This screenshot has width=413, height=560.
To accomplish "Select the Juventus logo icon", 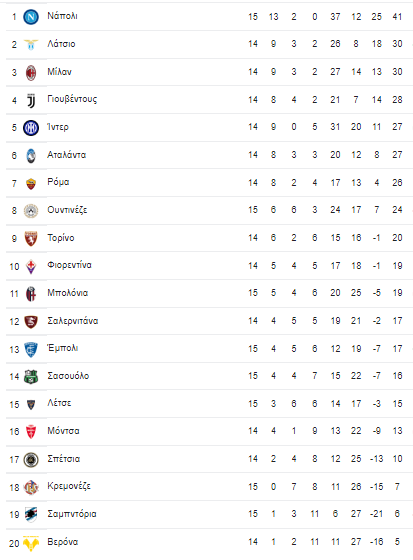I will pos(31,100).
